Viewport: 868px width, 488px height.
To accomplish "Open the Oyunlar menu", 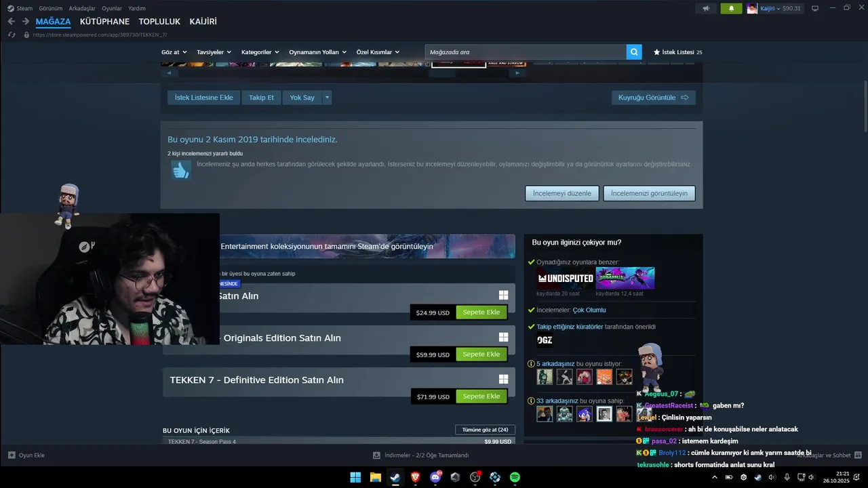I will tap(112, 8).
